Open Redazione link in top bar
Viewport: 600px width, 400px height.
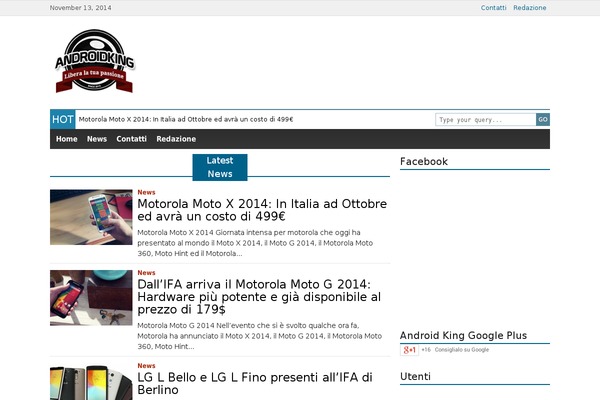530,8
